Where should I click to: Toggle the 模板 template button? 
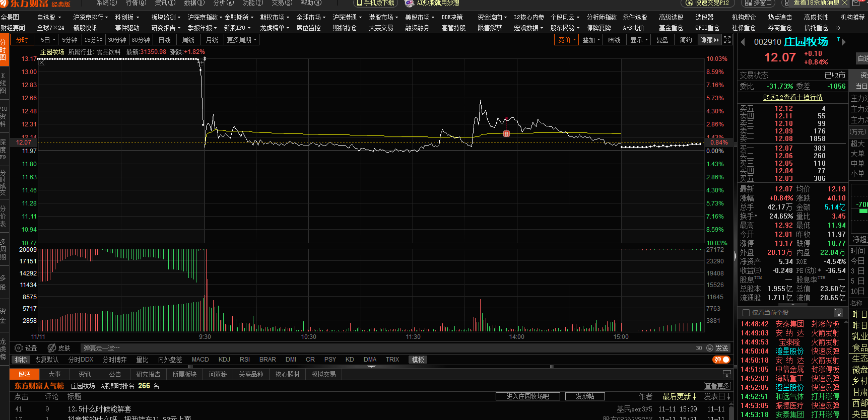coord(418,360)
